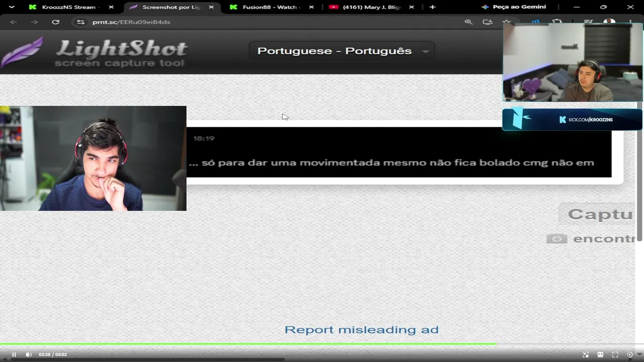This screenshot has height=362, width=644.
Task: Open site information icon beside URL
Action: [x=80, y=22]
